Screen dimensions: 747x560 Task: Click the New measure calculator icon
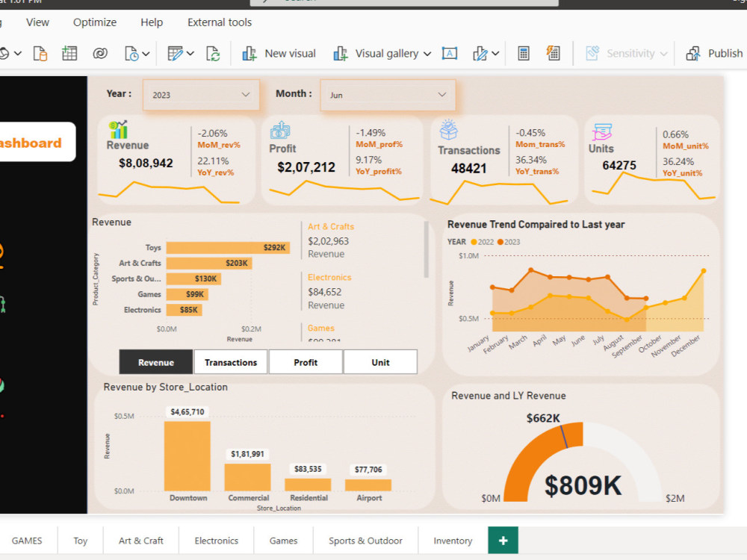(x=523, y=53)
